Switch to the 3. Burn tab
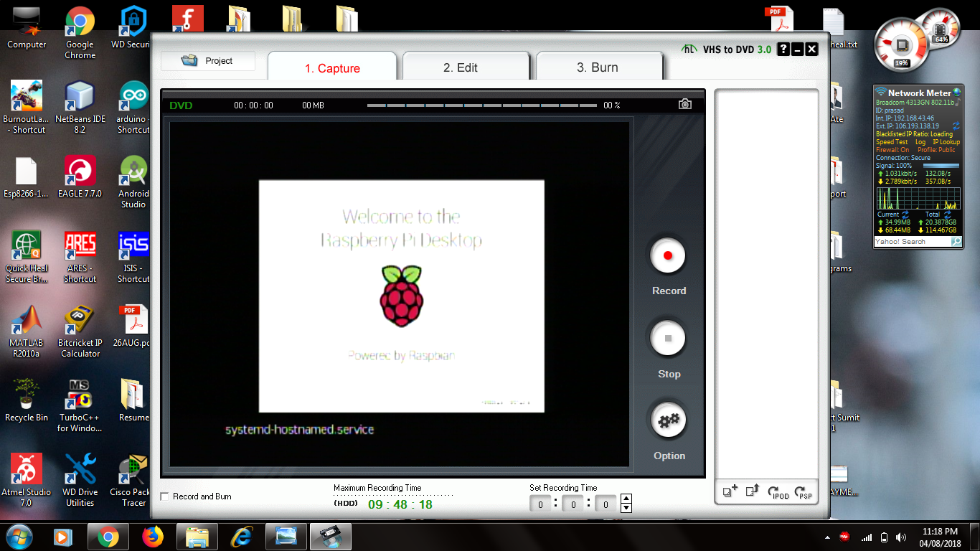This screenshot has height=551, width=980. coord(599,67)
